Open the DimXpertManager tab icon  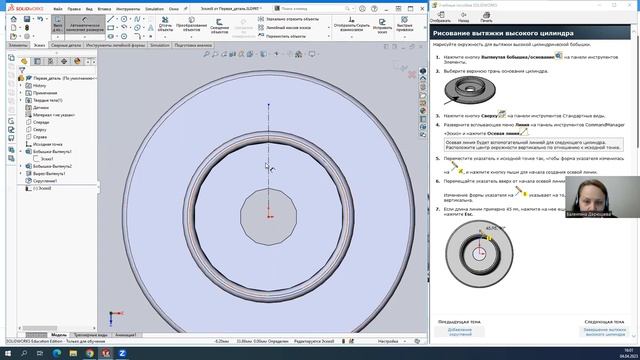click(64, 61)
